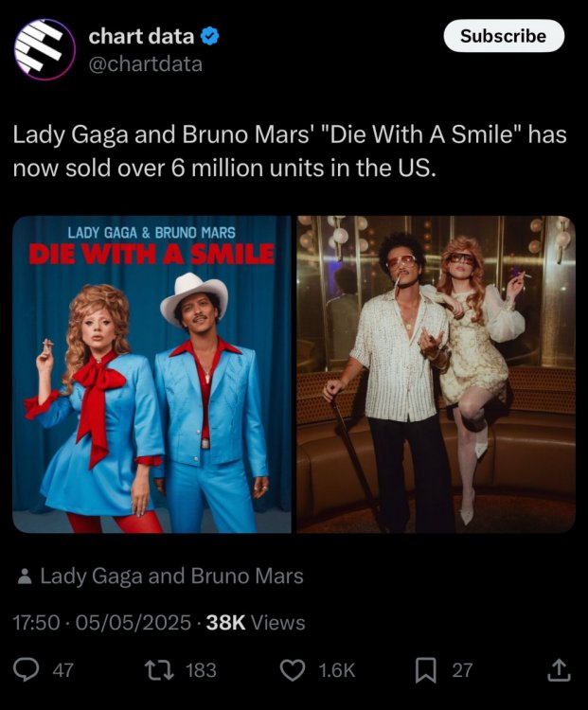Image resolution: width=588 pixels, height=710 pixels.
Task: Open tagged Lady Gaga and Bruno Mars
Action: pos(171,577)
